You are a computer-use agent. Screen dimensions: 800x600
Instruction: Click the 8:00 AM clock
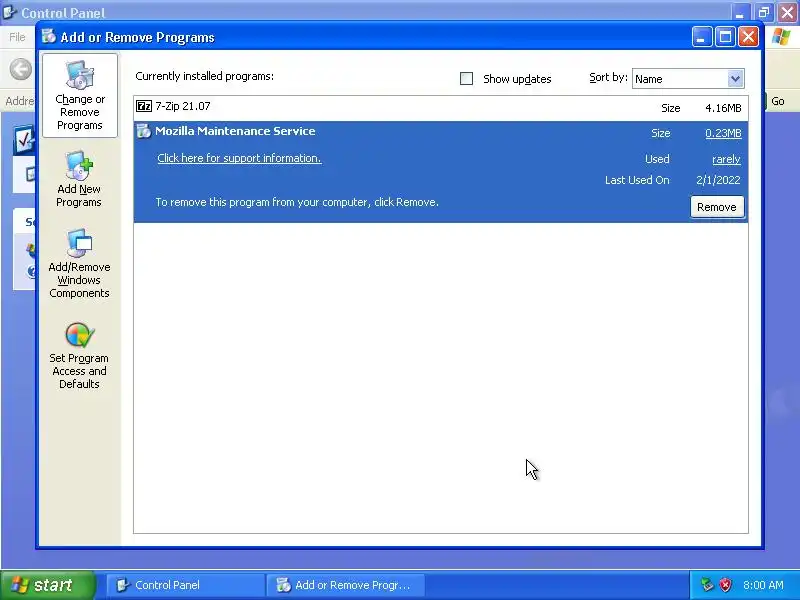click(x=763, y=585)
